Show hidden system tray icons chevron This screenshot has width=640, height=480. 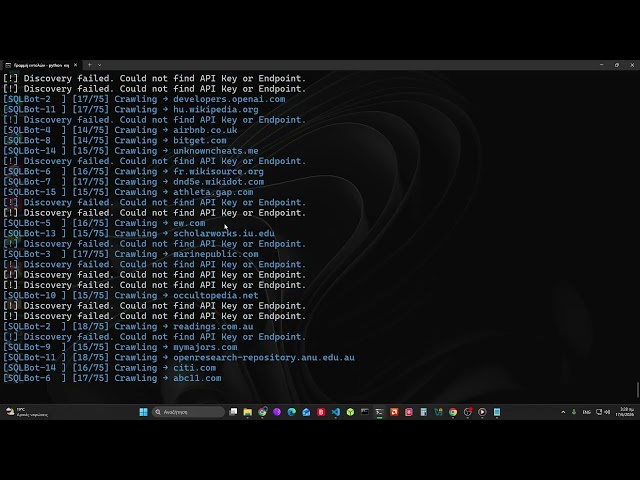click(563, 412)
